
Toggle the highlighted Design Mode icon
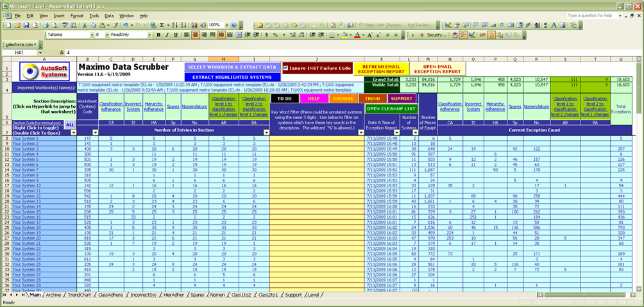(x=463, y=35)
